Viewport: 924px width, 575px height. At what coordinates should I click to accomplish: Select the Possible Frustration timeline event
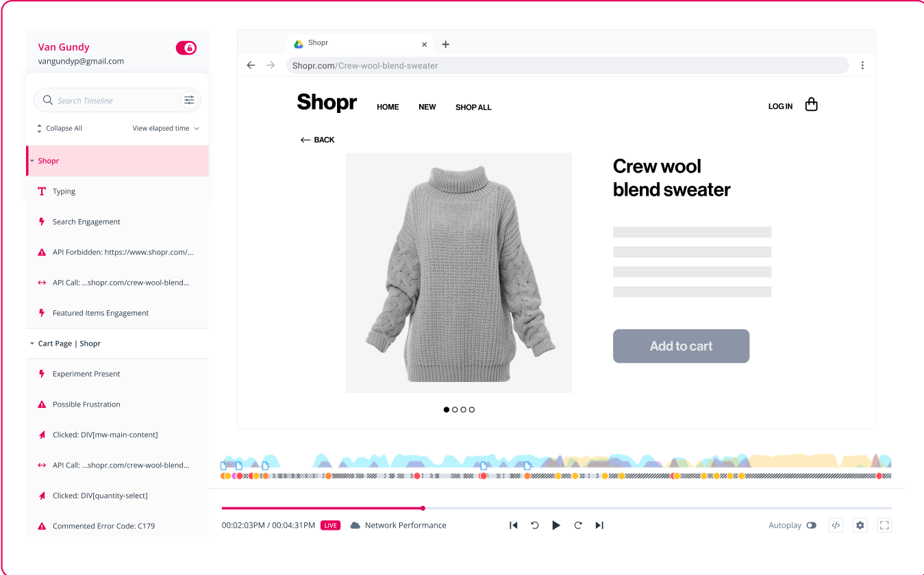(86, 405)
